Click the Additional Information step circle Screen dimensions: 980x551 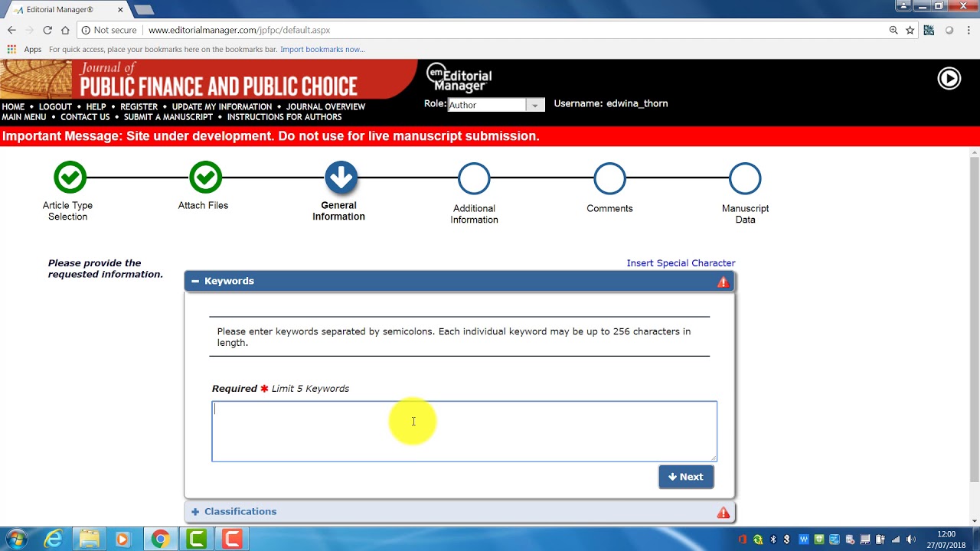(474, 179)
